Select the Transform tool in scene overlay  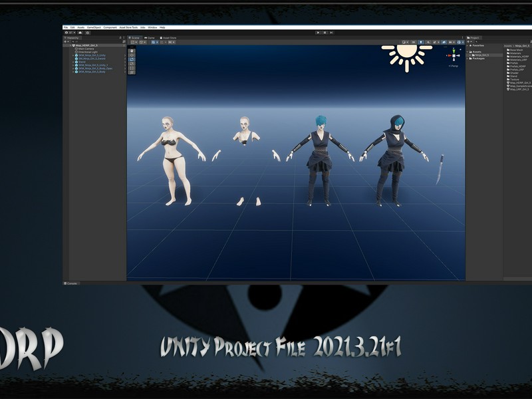[x=132, y=72]
